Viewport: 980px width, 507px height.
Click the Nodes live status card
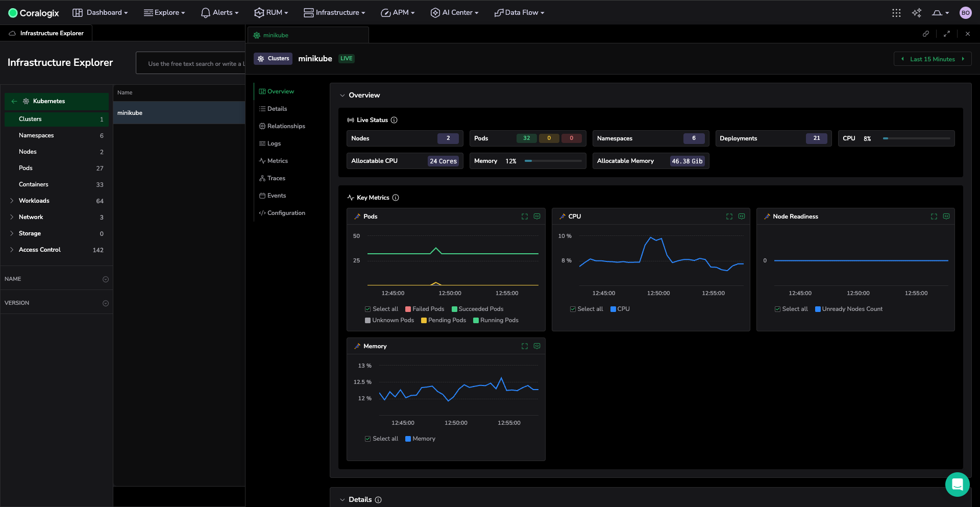(x=405, y=138)
